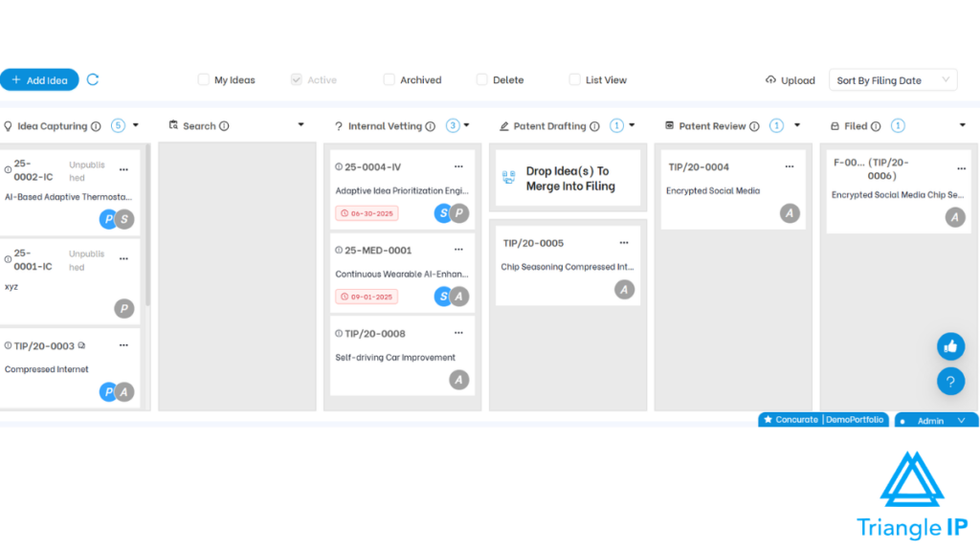Open the Concurate DemoPortfolio tab
980x551 pixels.
tap(824, 420)
